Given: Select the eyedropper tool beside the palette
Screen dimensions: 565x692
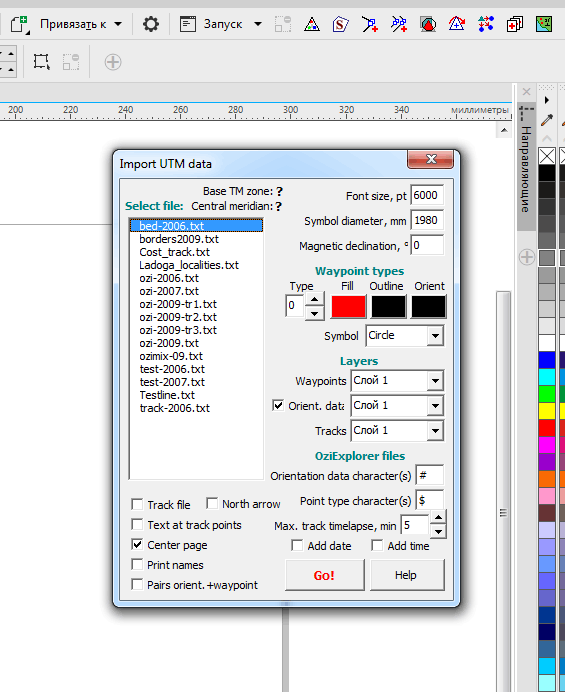Looking at the screenshot, I should (547, 120).
